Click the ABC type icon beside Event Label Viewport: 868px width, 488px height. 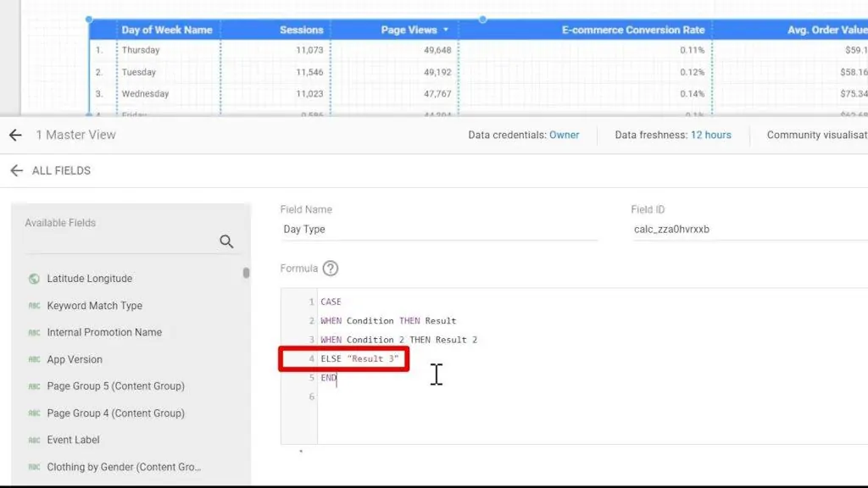(34, 441)
